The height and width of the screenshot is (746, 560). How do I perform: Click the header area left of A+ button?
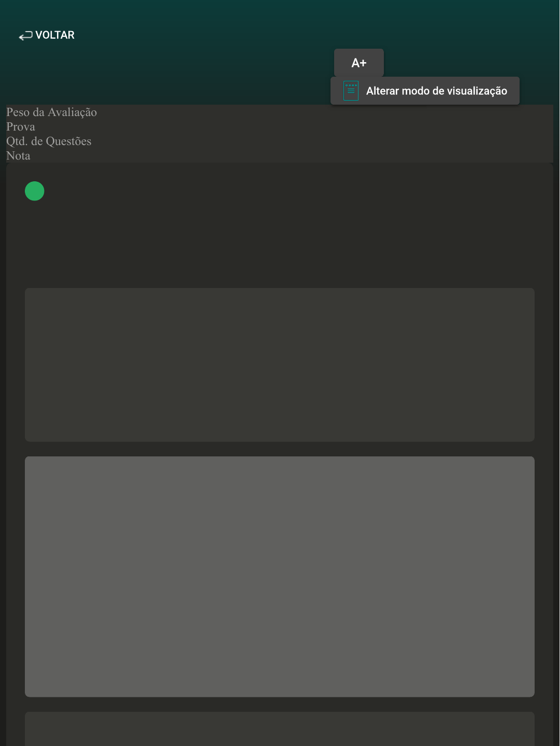pos(207,63)
